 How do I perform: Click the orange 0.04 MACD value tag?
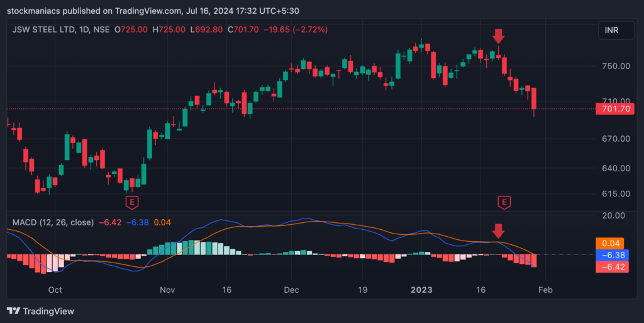point(610,243)
